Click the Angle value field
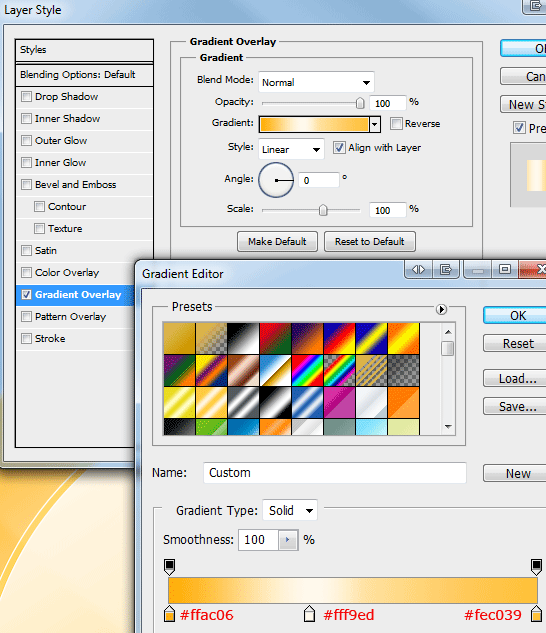 (319, 180)
